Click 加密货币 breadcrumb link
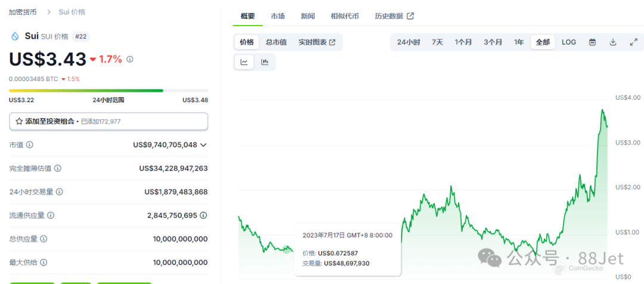Viewport: 644px width, 284px height. click(23, 12)
